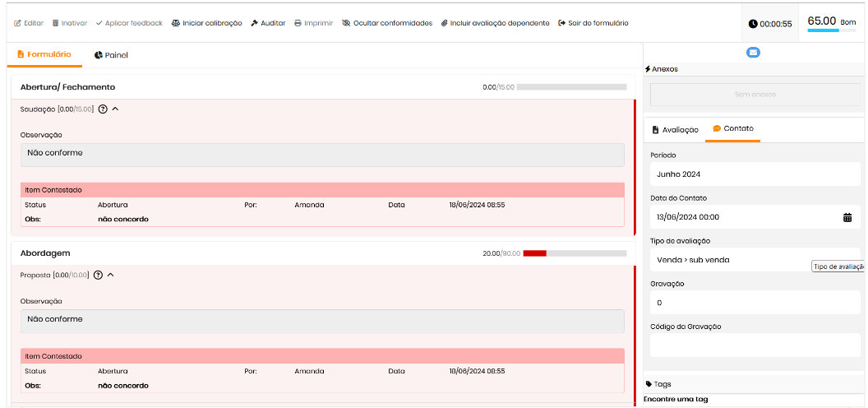Collapse the Proposta item chevron
This screenshot has height=408, width=868.
tap(111, 275)
